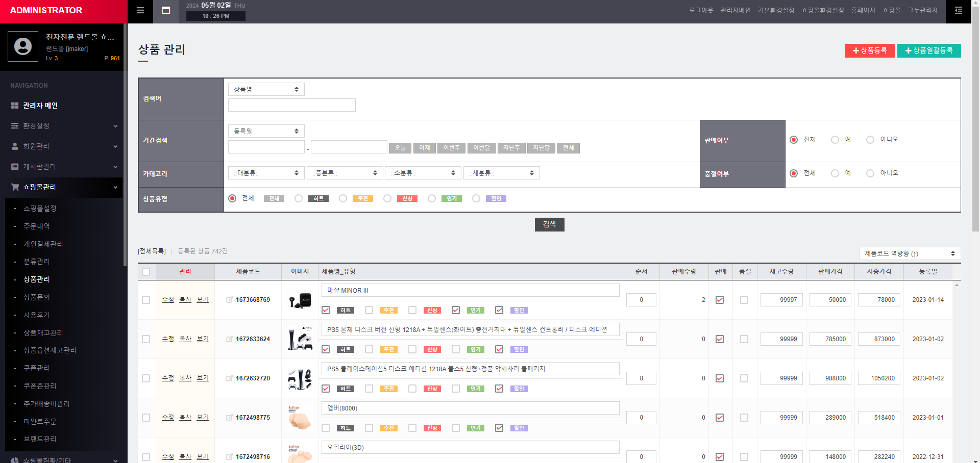Click the list toggle icon at top right
980x463 pixels.
[x=959, y=11]
